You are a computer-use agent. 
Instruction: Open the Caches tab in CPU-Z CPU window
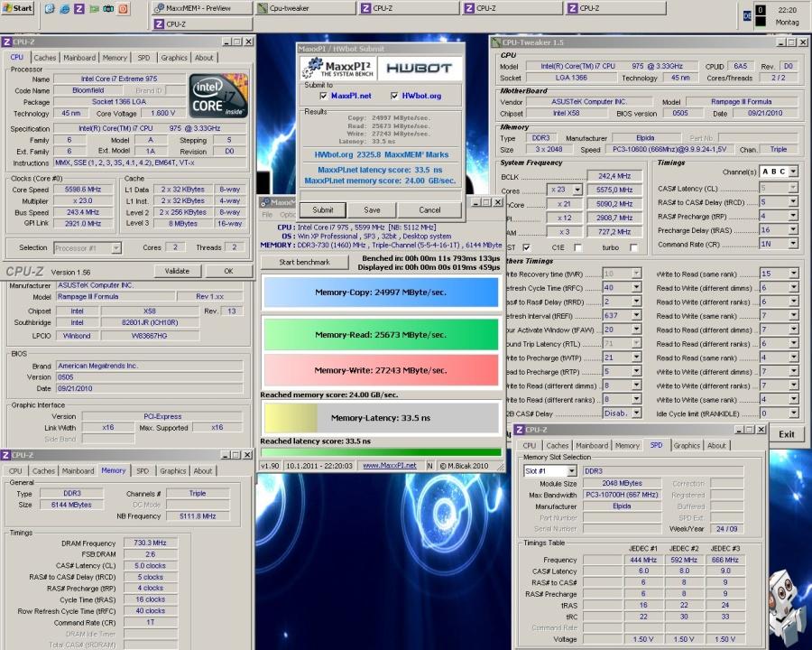pyautogui.click(x=45, y=58)
